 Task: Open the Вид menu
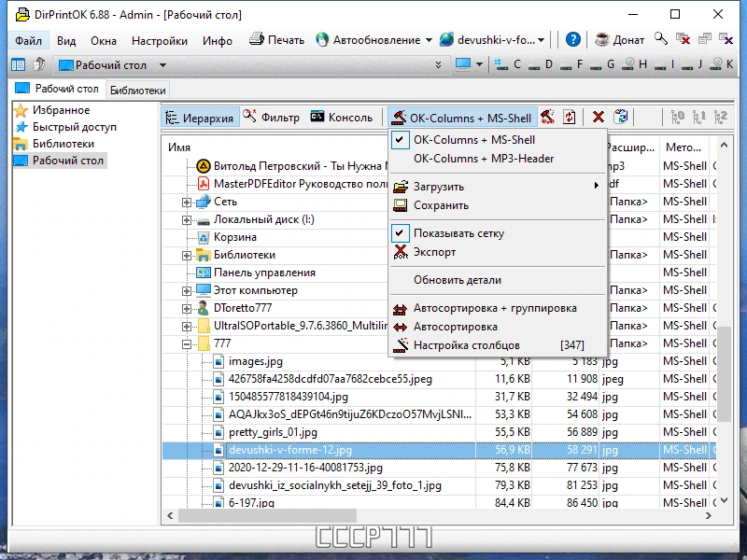click(x=66, y=41)
